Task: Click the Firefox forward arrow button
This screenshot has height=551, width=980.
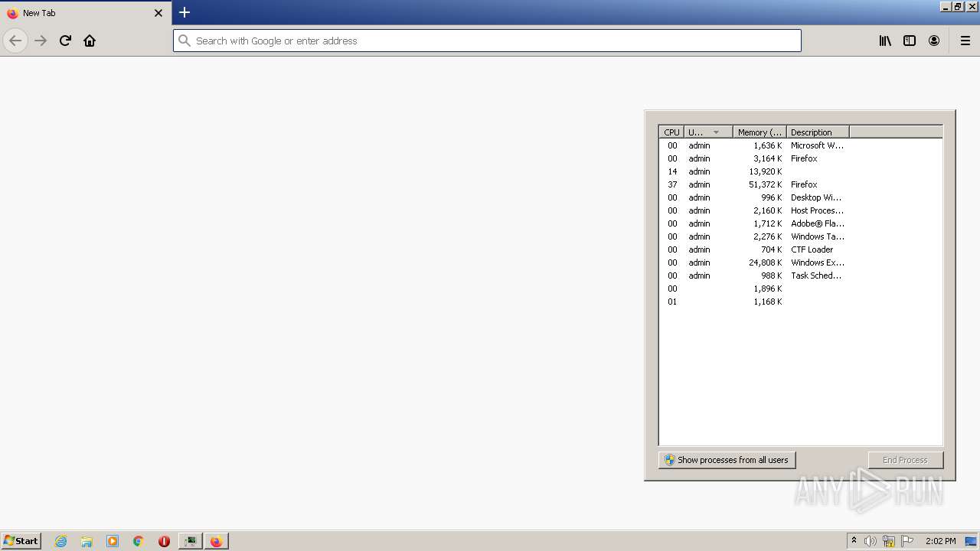Action: pyautogui.click(x=41, y=41)
